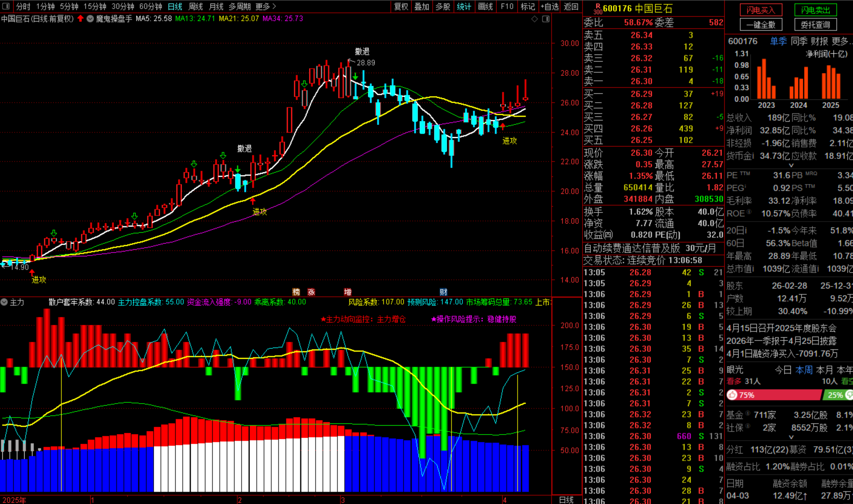Click the info icon next to 社保
This screenshot has height=504, width=853.
click(749, 426)
